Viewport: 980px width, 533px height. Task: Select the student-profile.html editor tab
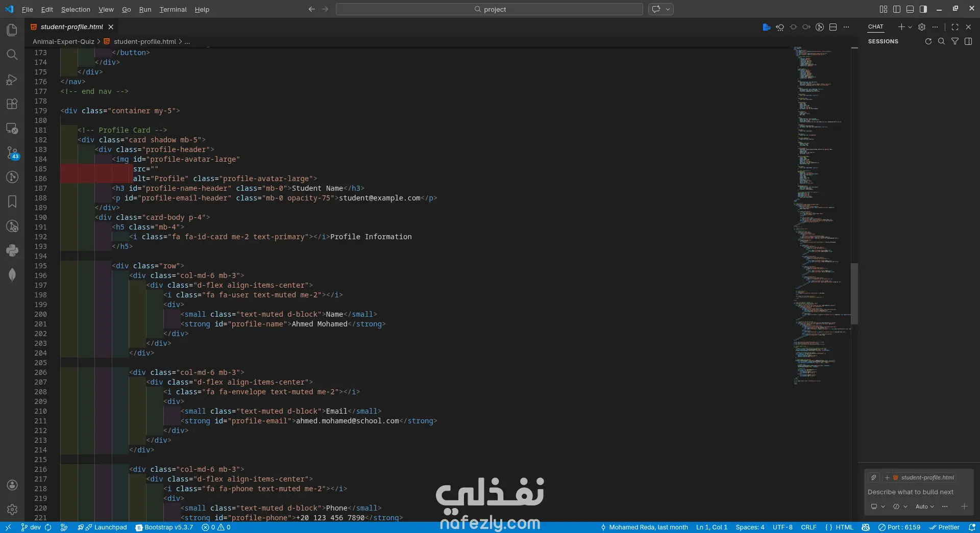(x=72, y=27)
